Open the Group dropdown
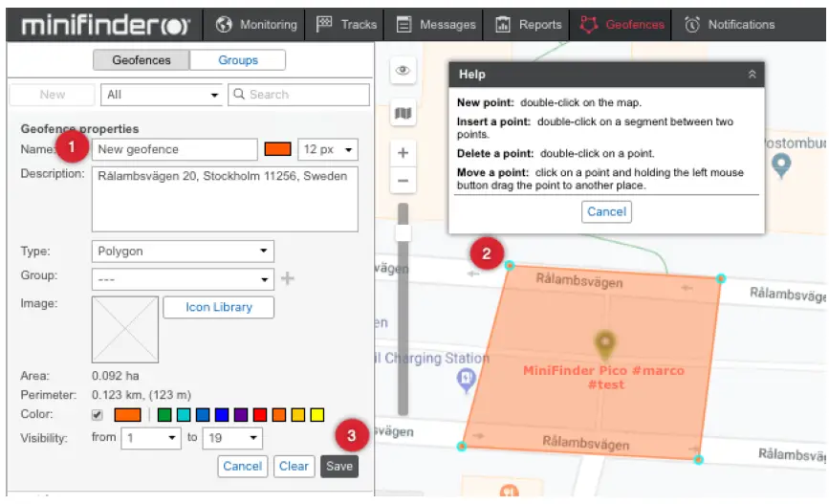 point(183,279)
